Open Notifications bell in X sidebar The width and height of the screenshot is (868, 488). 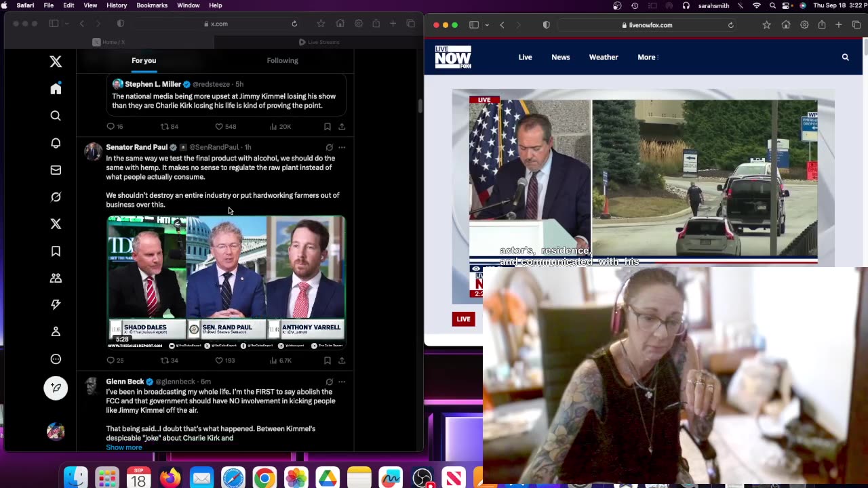click(x=56, y=143)
